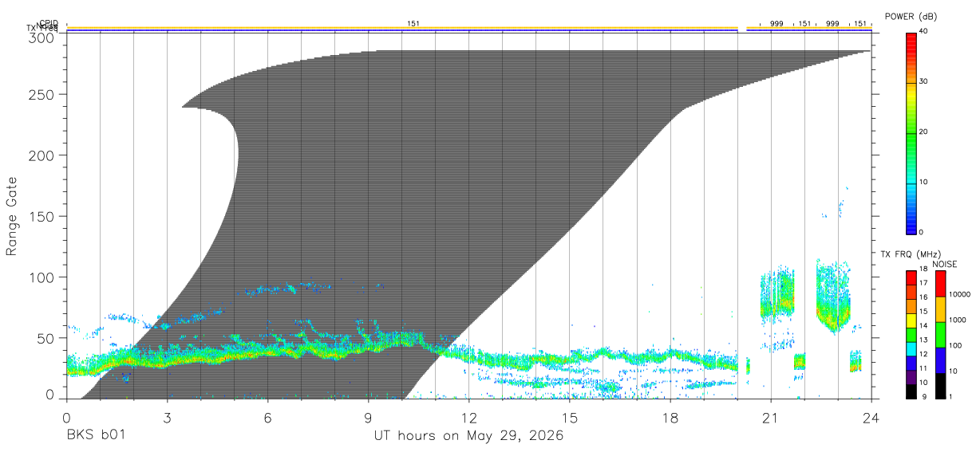980x452 pixels.
Task: Click the 'UT hours on May 29, 2026' axis title
Action: click(x=469, y=436)
